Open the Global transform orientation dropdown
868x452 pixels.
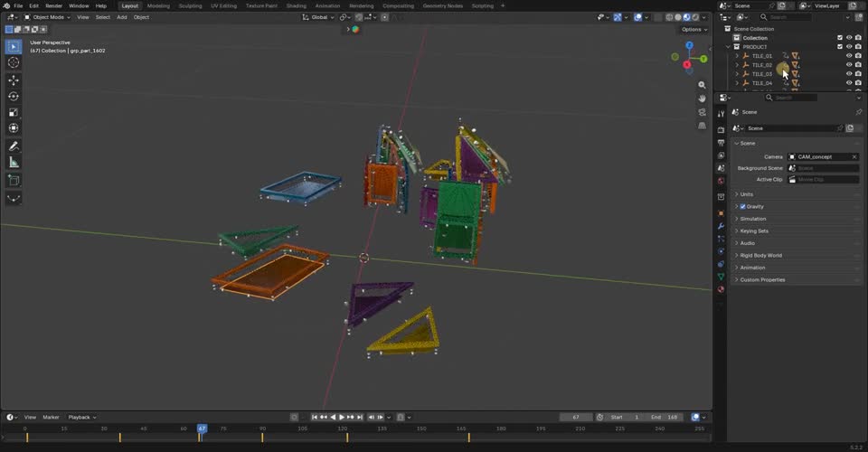tap(317, 17)
